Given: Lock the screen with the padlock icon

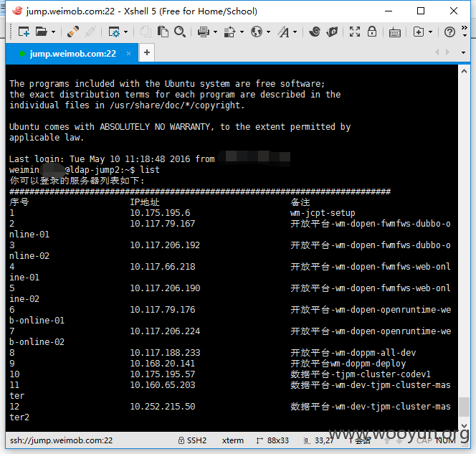Looking at the screenshot, I should 372,32.
